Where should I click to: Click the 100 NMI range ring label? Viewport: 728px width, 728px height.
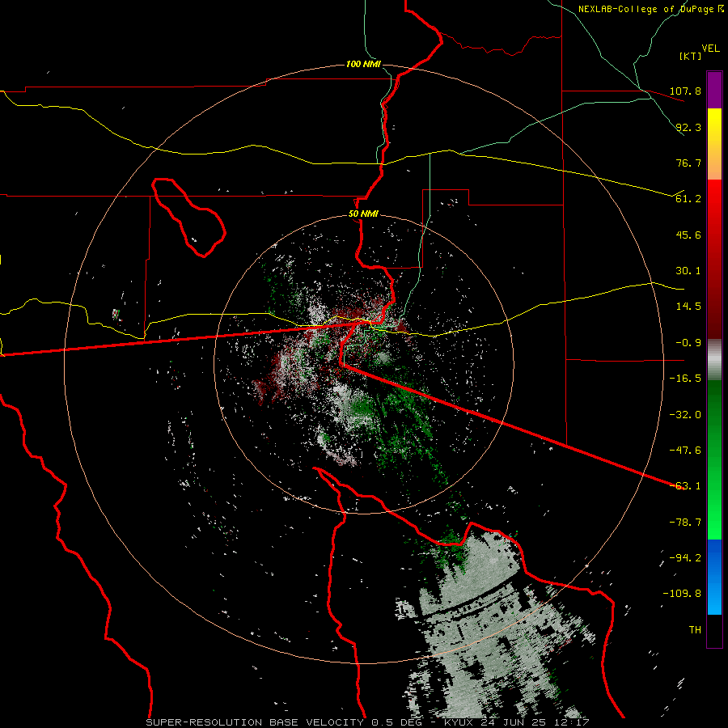coord(363,64)
